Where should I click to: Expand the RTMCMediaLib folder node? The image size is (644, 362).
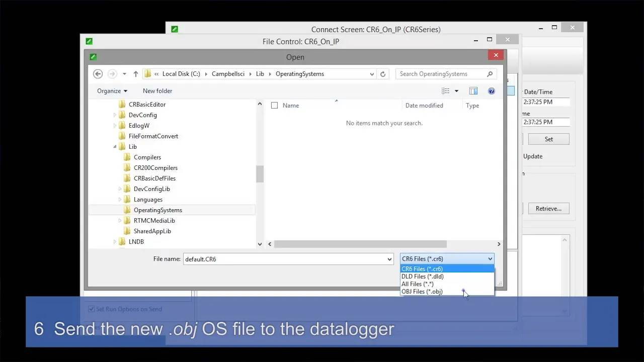pos(120,221)
